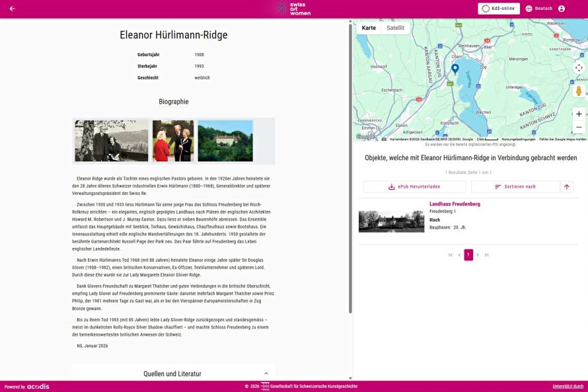Viewport: 588px width, 392px height.
Task: Open the user account icon
Action: click(562, 9)
